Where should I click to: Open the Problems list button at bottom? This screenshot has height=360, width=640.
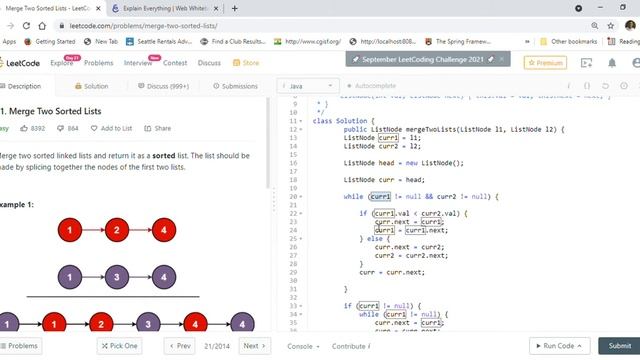pos(20,346)
